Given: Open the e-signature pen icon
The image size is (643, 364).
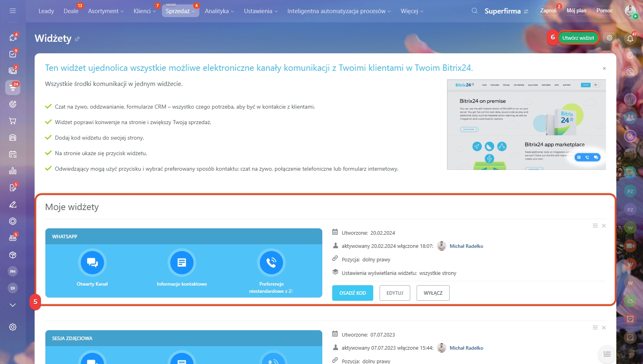Looking at the screenshot, I should point(13,204).
